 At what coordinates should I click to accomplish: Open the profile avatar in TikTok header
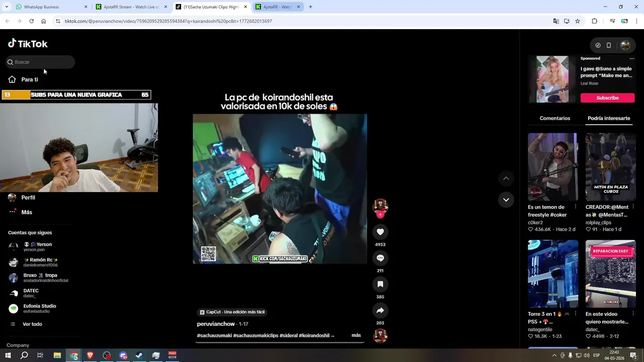pyautogui.click(x=625, y=45)
